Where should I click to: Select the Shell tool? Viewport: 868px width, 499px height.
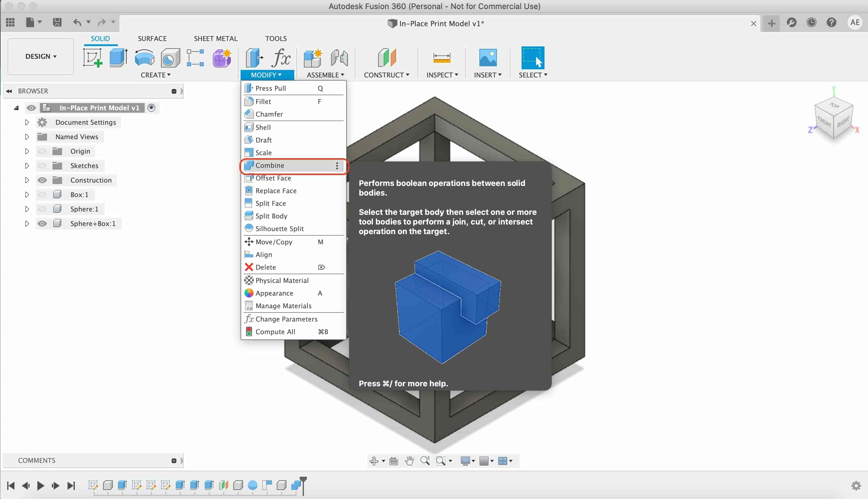[x=262, y=126]
